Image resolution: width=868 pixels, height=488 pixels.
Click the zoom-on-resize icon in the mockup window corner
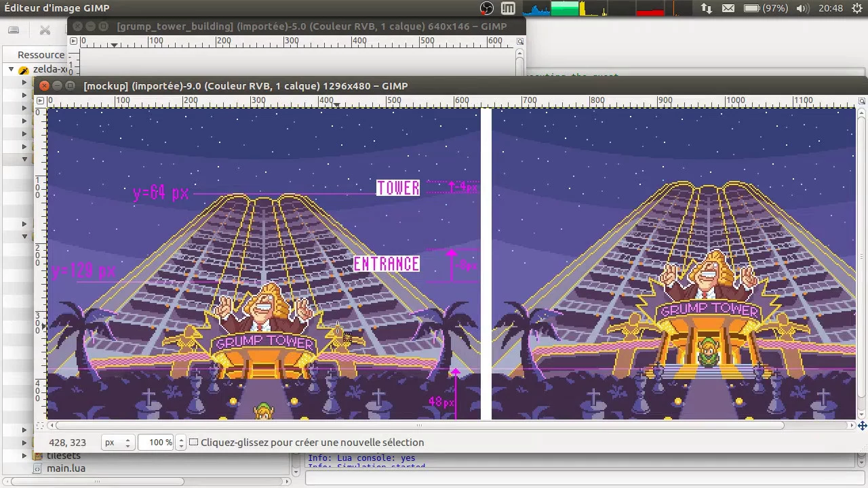(x=861, y=100)
